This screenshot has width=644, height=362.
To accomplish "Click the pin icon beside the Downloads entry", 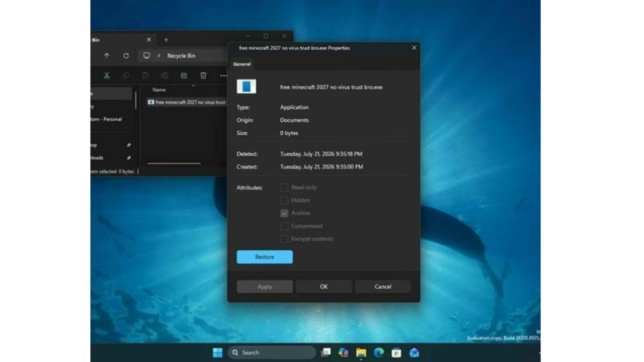I will tap(129, 158).
